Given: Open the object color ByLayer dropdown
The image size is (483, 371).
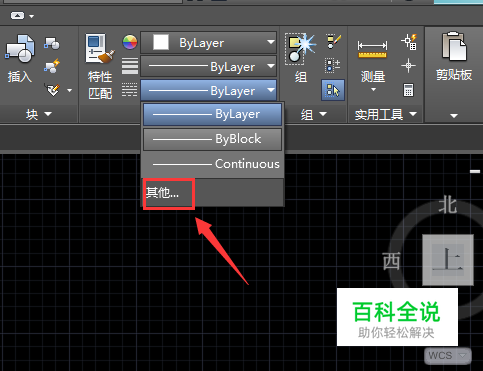Looking at the screenshot, I should coord(209,42).
